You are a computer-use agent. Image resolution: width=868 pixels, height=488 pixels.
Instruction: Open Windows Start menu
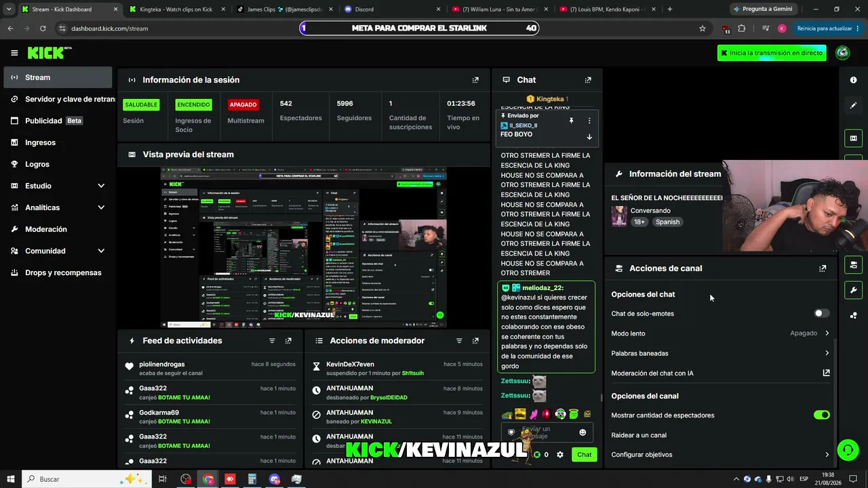pos(11,479)
